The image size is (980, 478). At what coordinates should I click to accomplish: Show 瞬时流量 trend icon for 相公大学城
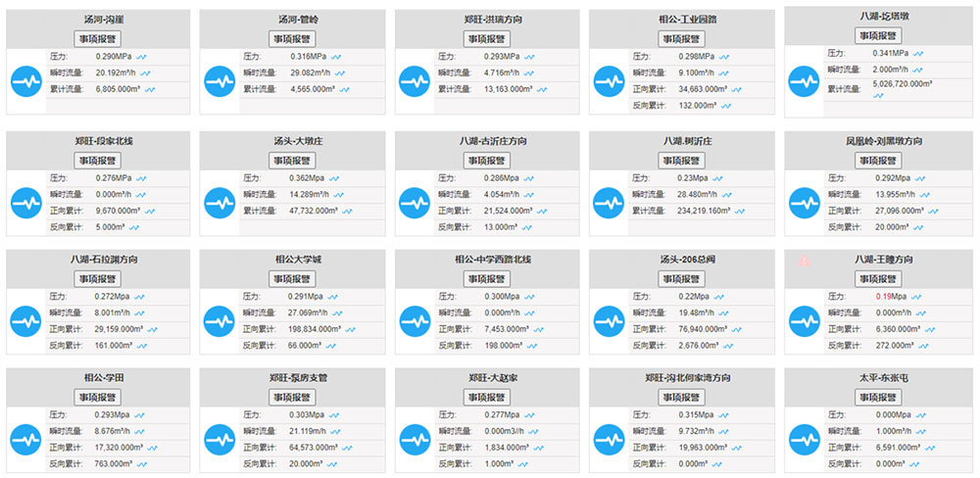pyautogui.click(x=338, y=313)
